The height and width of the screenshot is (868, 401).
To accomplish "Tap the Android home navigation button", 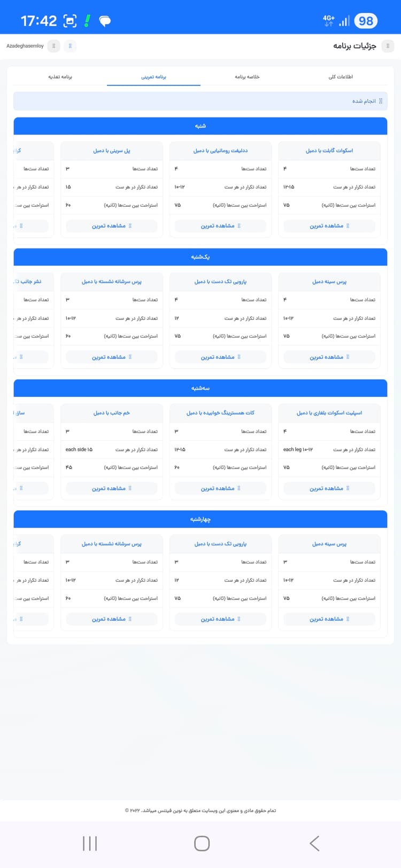I will (202, 843).
